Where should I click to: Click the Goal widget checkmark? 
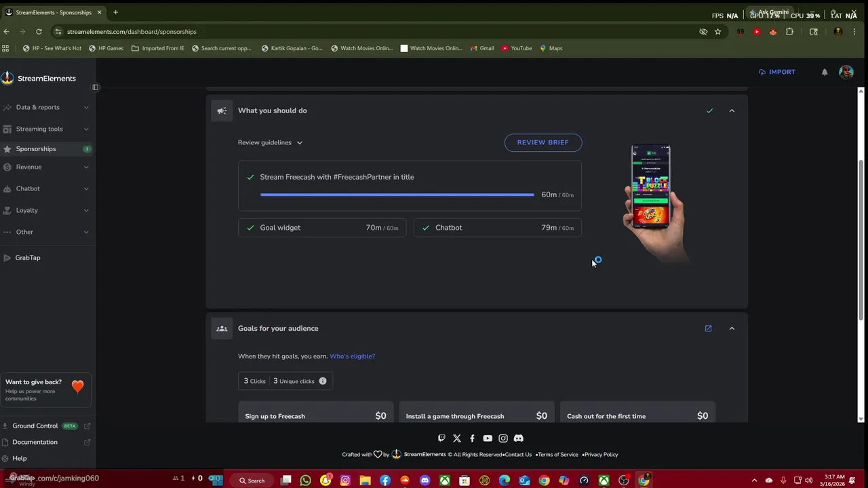[251, 228]
